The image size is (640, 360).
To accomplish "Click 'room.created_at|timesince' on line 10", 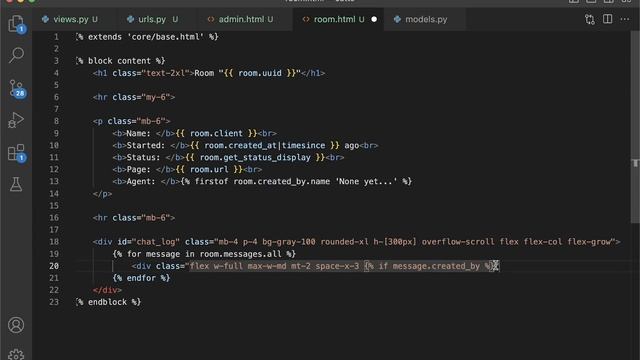I will (x=264, y=145).
